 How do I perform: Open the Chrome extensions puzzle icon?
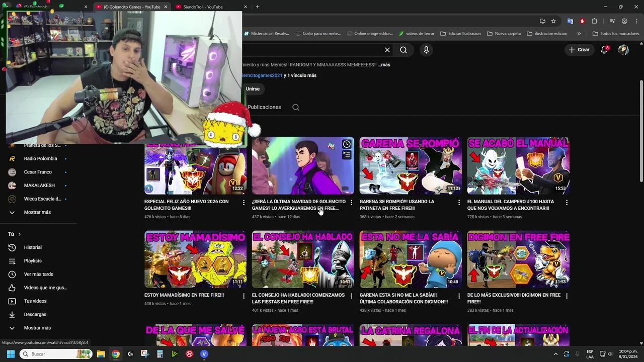point(595,21)
